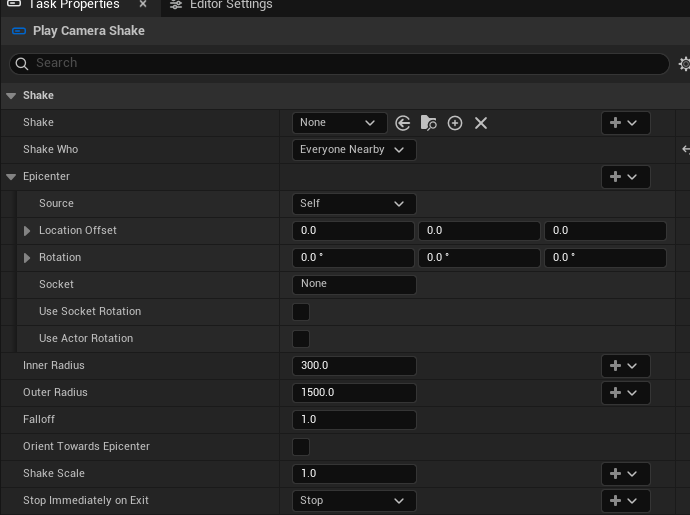The image size is (690, 515).
Task: Open Epicenter Source Self dropdown
Action: [x=354, y=204]
